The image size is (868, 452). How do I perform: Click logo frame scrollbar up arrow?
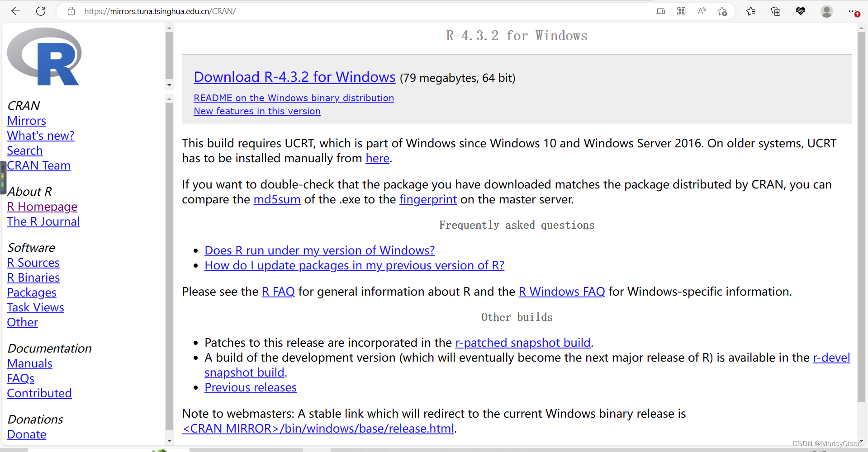(169, 28)
